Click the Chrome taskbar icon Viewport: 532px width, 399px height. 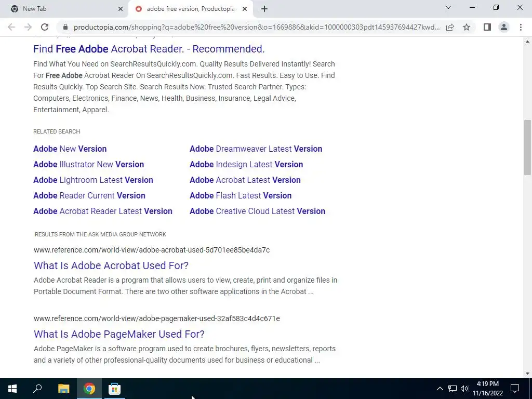coord(89,389)
